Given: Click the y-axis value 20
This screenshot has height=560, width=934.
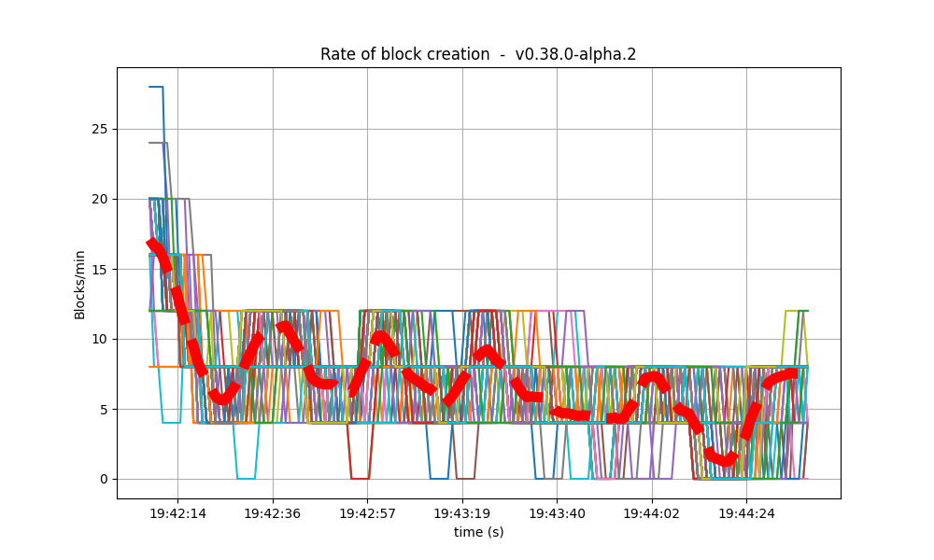Looking at the screenshot, I should click(101, 201).
